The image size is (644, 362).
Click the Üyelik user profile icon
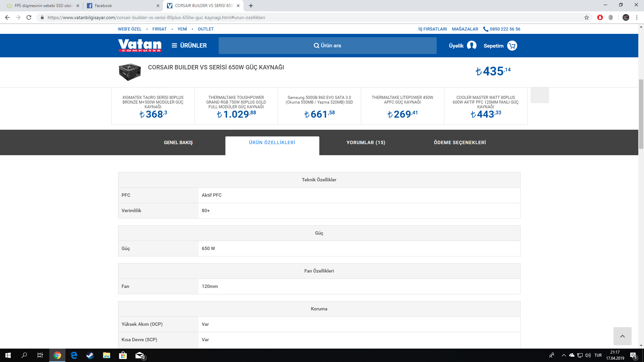[x=472, y=45]
